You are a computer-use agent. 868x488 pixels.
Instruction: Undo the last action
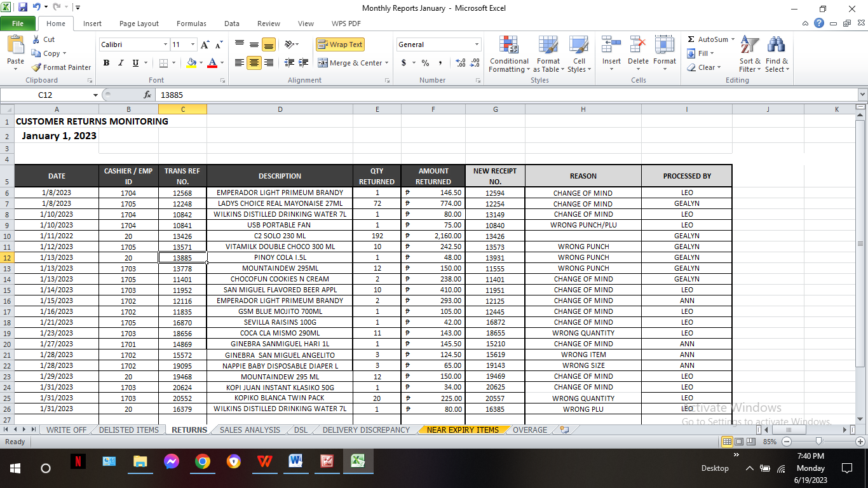coord(37,8)
